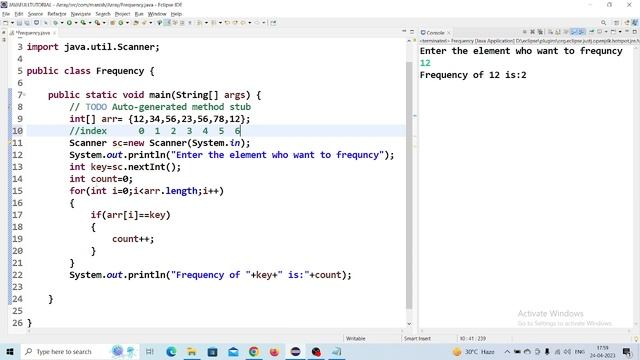Minimize the editor area
640x360 pixels.
404,31
